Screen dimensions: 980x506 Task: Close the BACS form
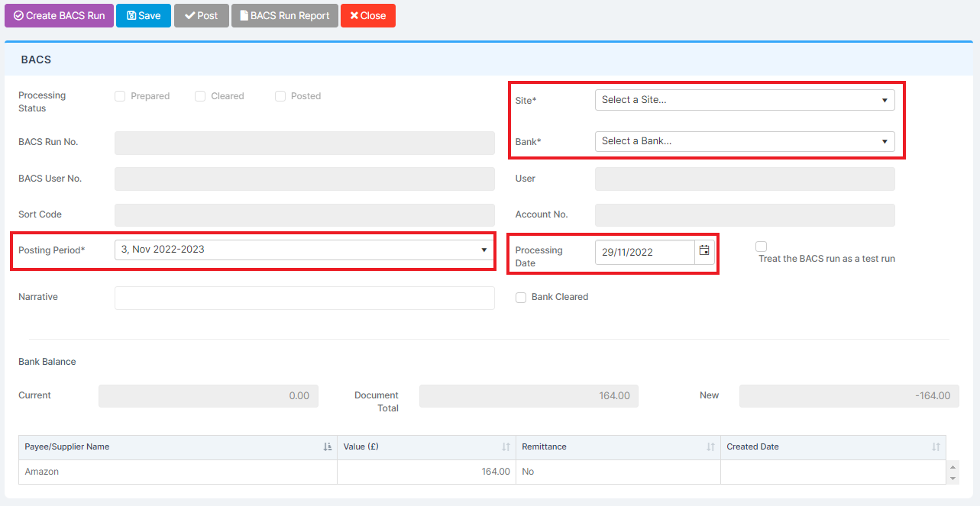(x=368, y=15)
